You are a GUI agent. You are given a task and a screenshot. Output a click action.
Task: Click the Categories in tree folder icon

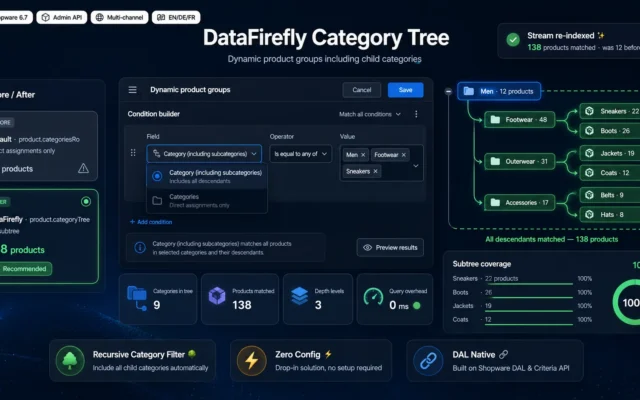(x=137, y=298)
